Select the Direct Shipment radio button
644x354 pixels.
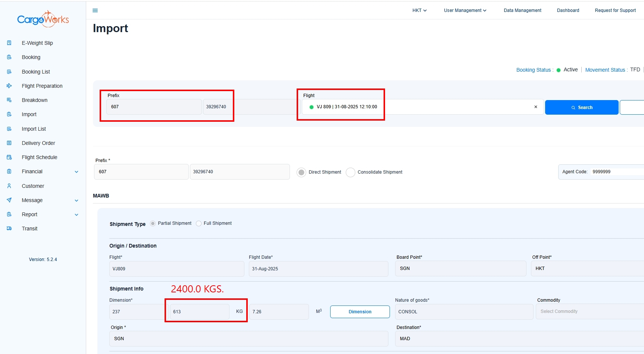point(301,172)
